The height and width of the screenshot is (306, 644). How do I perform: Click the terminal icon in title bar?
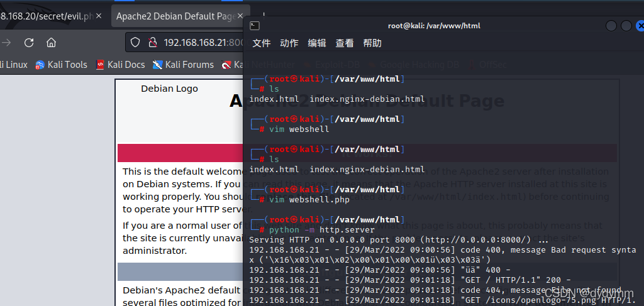pos(255,26)
